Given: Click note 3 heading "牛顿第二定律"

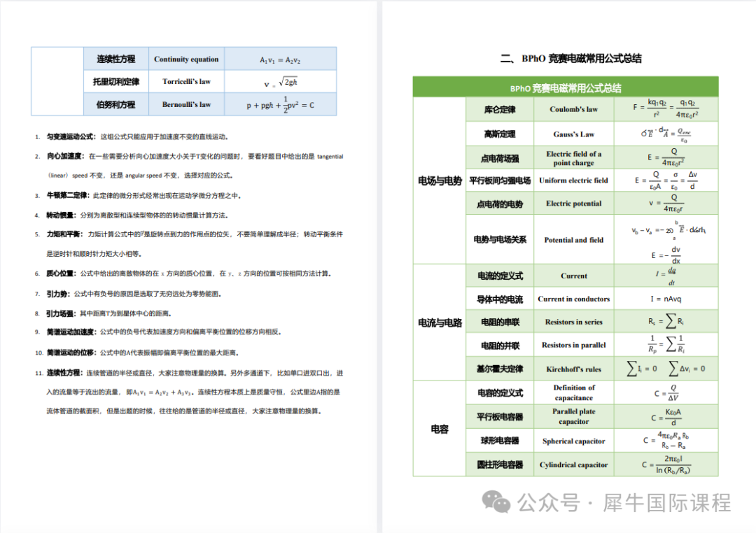Looking at the screenshot, I should click(x=67, y=196).
